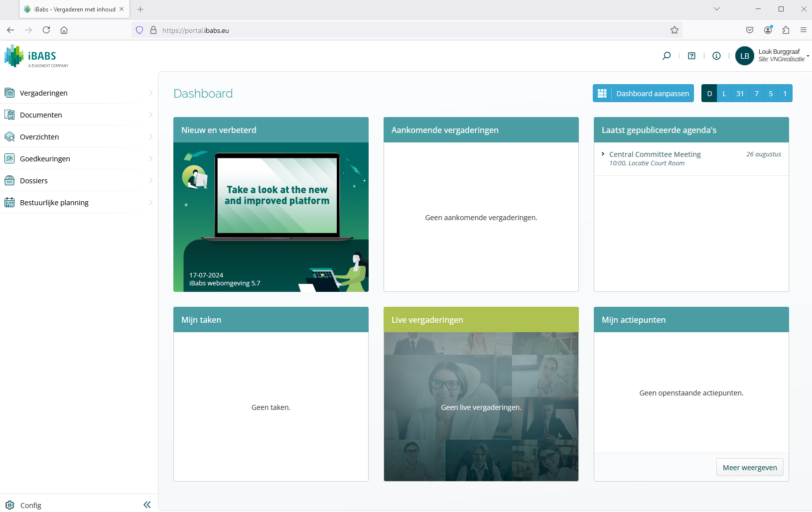Expand the Central Committee Meeting entry
This screenshot has height=512, width=812.
pyautogui.click(x=603, y=154)
